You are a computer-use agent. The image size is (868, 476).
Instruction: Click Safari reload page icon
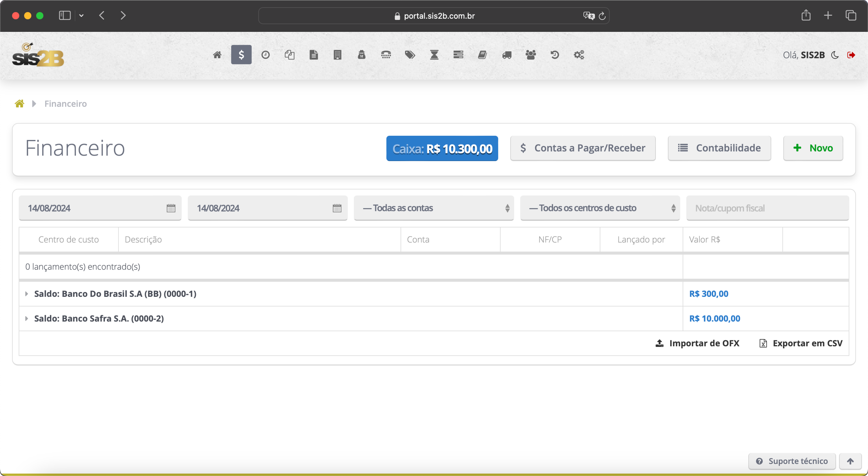(602, 16)
